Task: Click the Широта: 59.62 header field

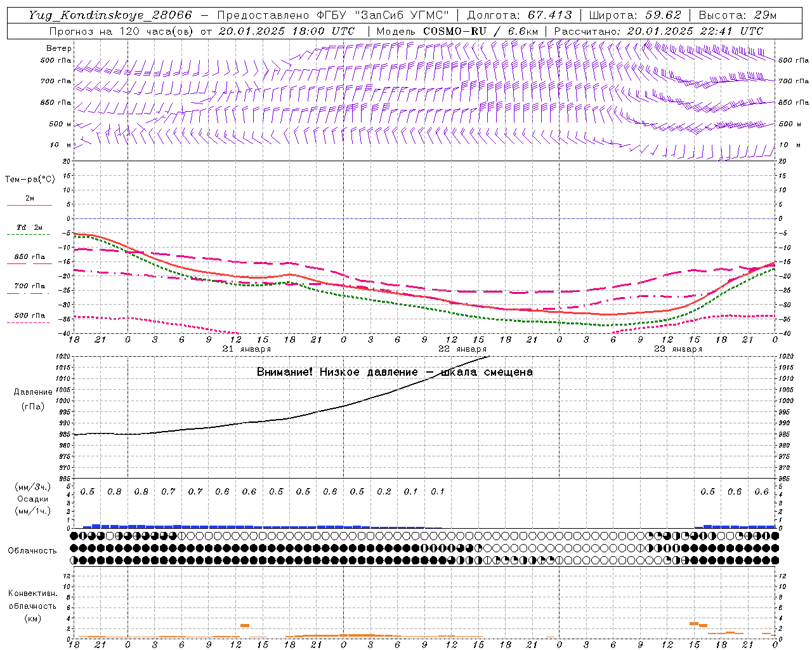Action: tap(635, 15)
